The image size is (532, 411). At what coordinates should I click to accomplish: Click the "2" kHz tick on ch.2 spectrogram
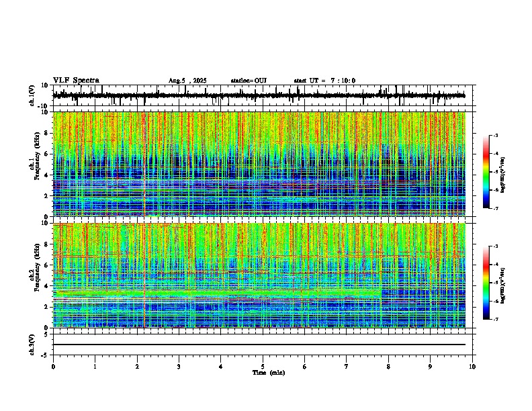[47, 307]
